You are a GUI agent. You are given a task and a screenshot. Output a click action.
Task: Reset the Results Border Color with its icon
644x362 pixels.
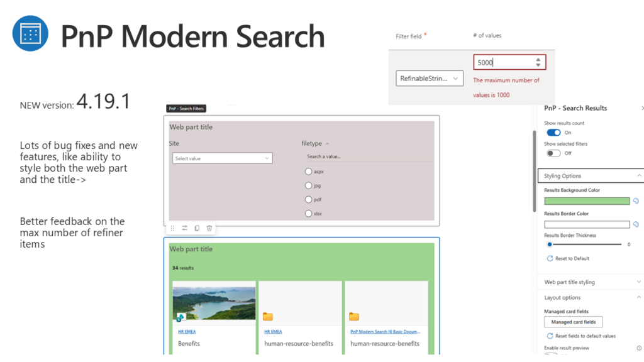(x=636, y=224)
